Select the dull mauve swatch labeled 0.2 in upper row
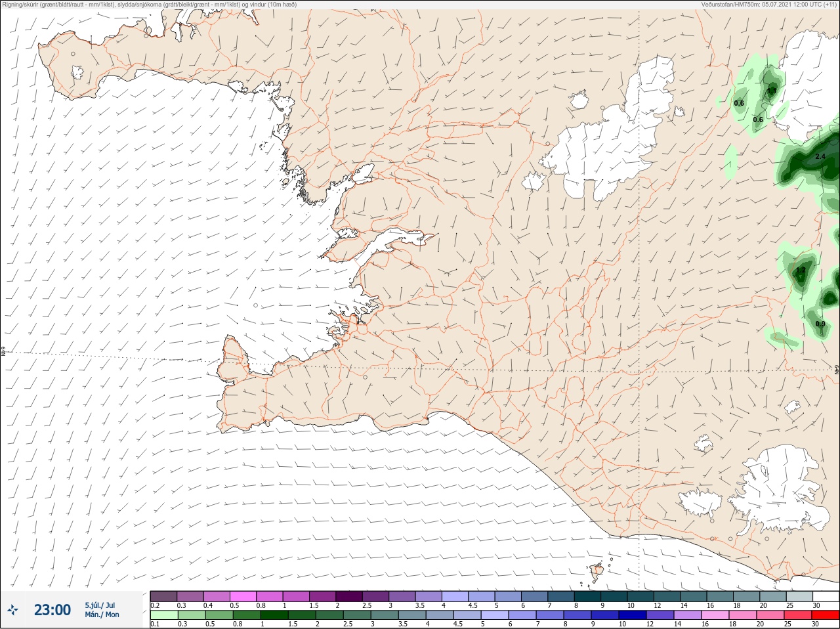This screenshot has width=840, height=629. pyautogui.click(x=163, y=596)
